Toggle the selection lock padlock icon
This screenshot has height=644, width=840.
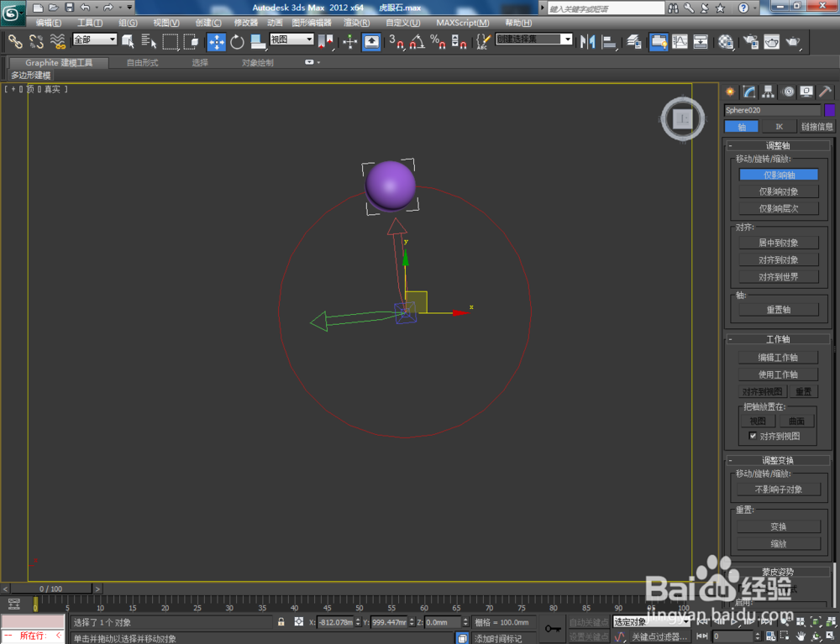coord(281,621)
